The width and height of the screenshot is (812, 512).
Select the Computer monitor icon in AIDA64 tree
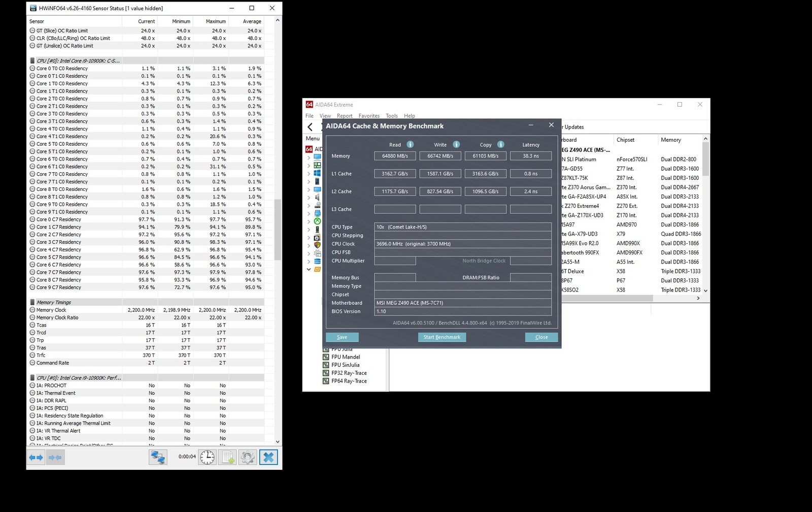tap(317, 157)
